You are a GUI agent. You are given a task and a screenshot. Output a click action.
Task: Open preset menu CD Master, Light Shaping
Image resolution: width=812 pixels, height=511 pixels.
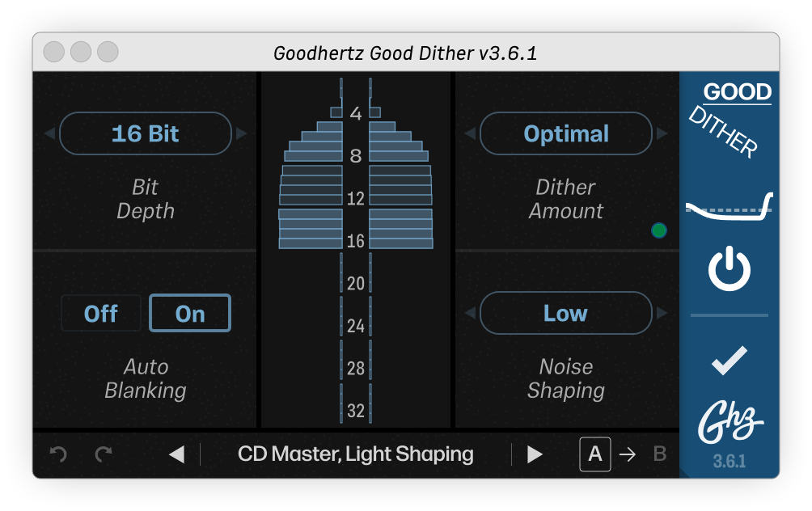[356, 454]
